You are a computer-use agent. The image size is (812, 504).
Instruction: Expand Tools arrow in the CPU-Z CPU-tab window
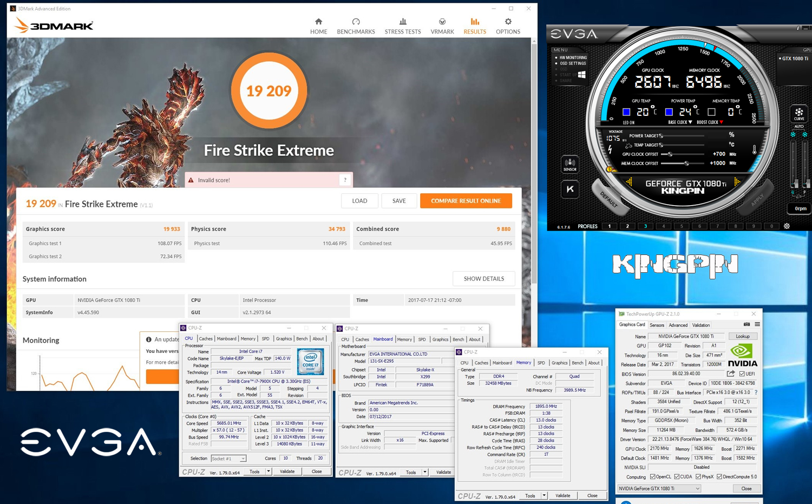pyautogui.click(x=268, y=472)
